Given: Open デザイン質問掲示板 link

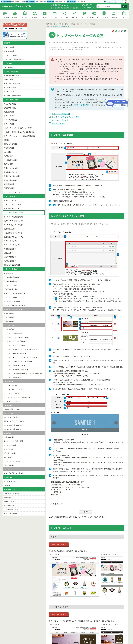Looking at the screenshot, I should coord(82,105).
